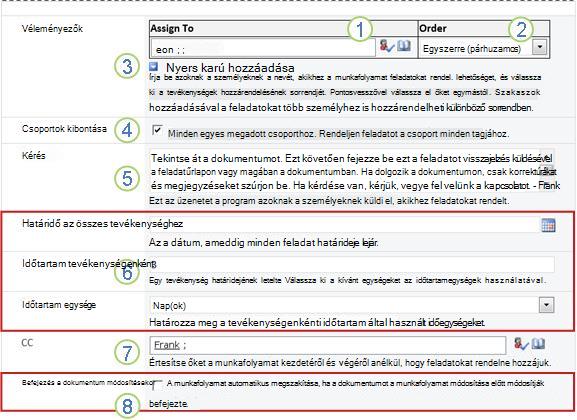Click the Check Names icon beside CC field

tap(521, 344)
